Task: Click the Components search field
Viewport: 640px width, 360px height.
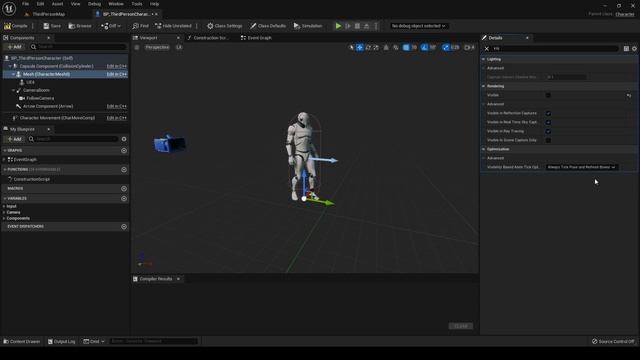Action: point(79,47)
